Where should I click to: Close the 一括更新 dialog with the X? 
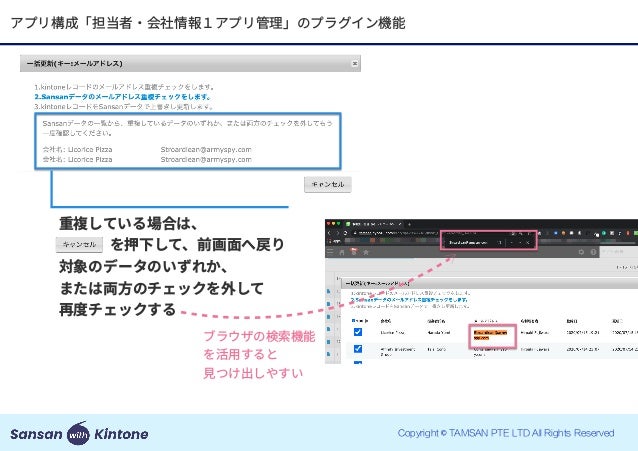coord(355,63)
